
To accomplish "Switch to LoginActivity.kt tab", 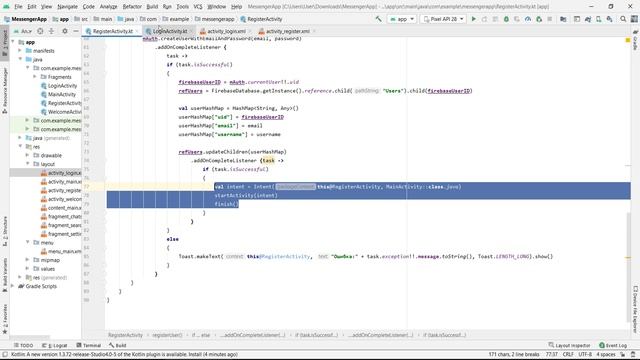I will [170, 31].
